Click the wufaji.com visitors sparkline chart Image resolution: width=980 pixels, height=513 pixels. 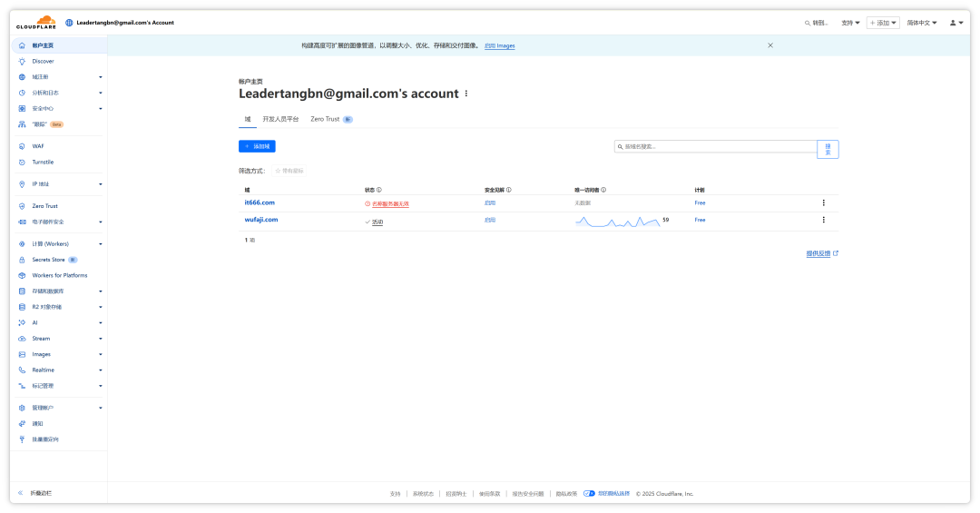(618, 222)
